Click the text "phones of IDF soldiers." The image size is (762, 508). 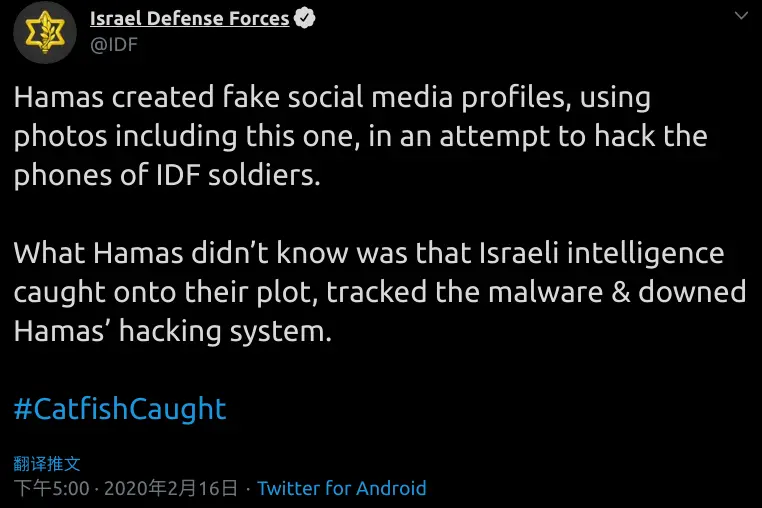(x=167, y=175)
